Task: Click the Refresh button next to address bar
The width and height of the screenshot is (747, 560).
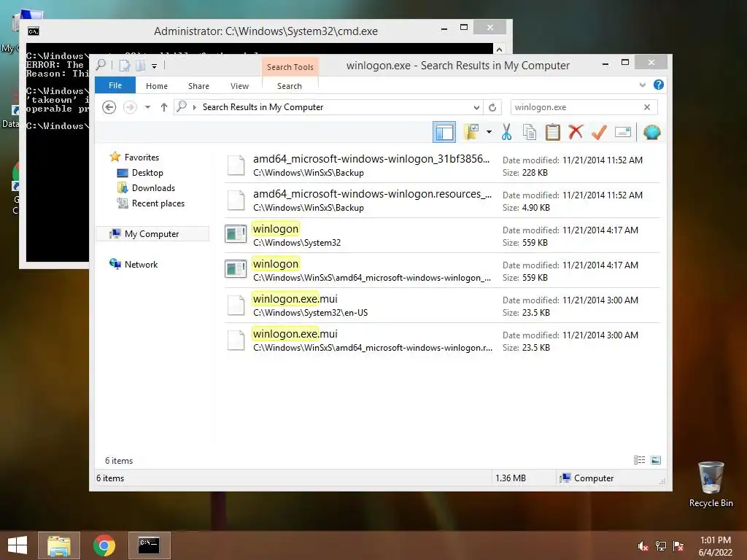Action: point(492,107)
